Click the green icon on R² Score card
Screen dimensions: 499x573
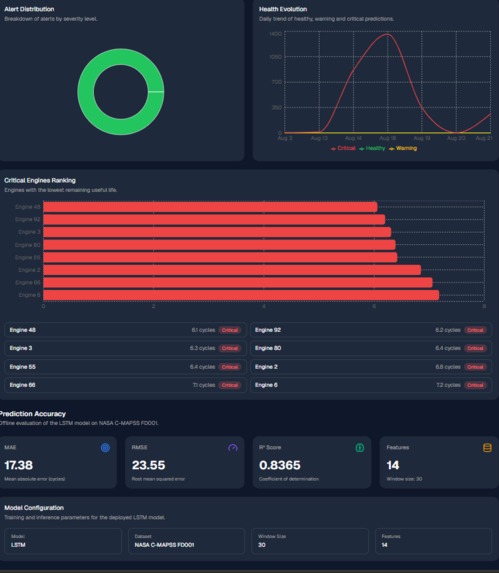360,448
